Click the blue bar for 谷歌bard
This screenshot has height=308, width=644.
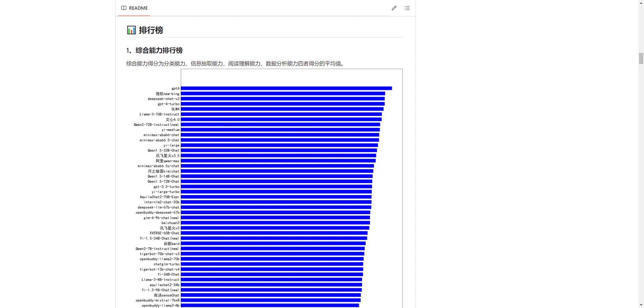tap(273, 244)
